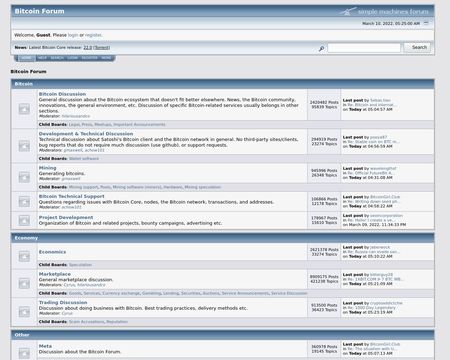The width and height of the screenshot is (450, 360).
Task: Click the magnifier icon beside the search box
Action: coord(321,49)
